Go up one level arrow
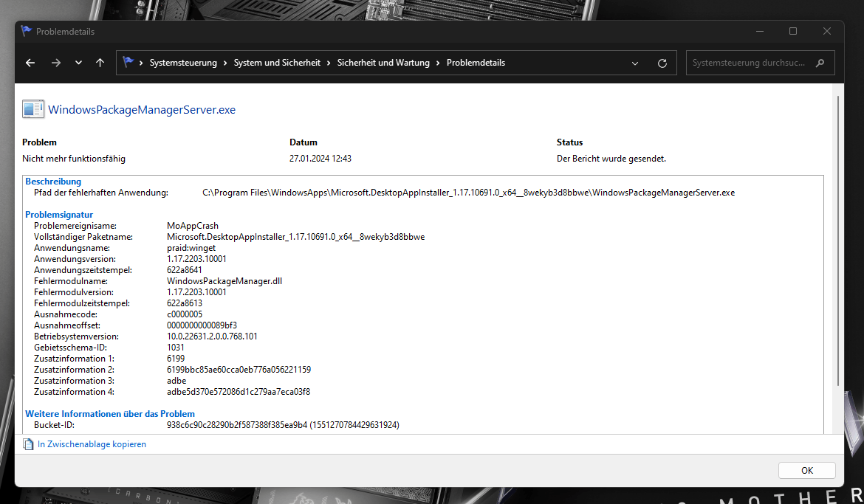Viewport: 864px width, 504px height. (100, 63)
